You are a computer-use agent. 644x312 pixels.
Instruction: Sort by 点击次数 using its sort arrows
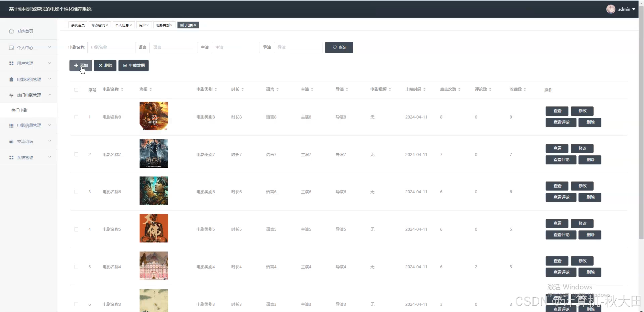[459, 90]
